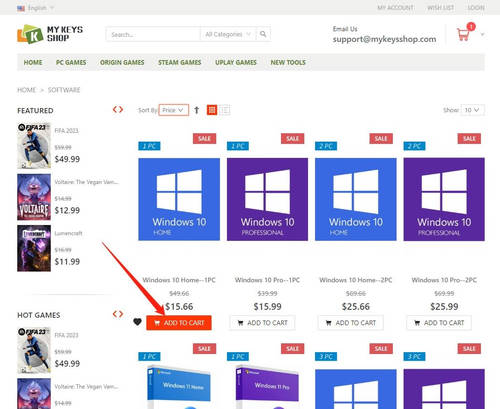Click the US flag language icon
The width and height of the screenshot is (500, 409).
tap(21, 8)
